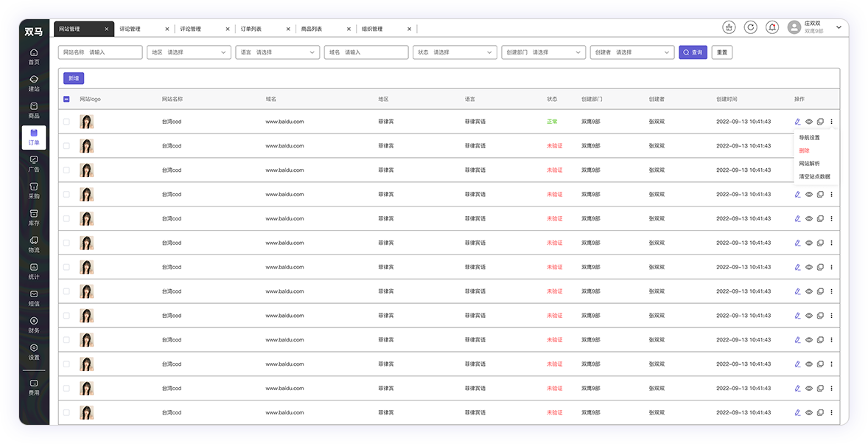The height and width of the screenshot is (444, 868).
Task: Click the logo thumbnail in the 正常 row
Action: (86, 122)
